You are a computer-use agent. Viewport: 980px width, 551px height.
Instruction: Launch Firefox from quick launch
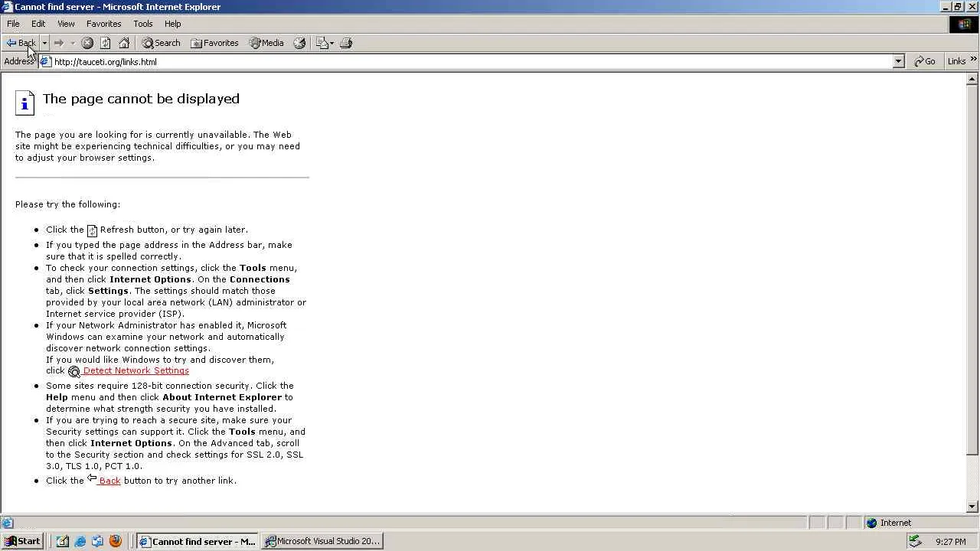(x=116, y=541)
